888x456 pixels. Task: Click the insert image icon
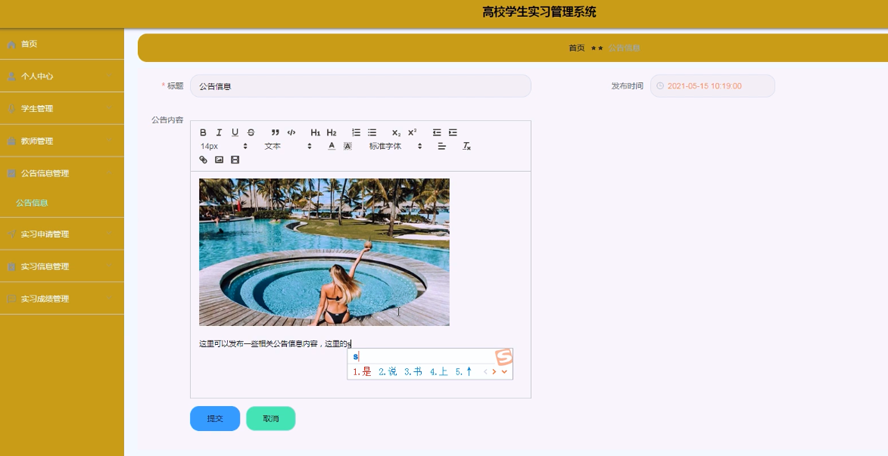(219, 160)
